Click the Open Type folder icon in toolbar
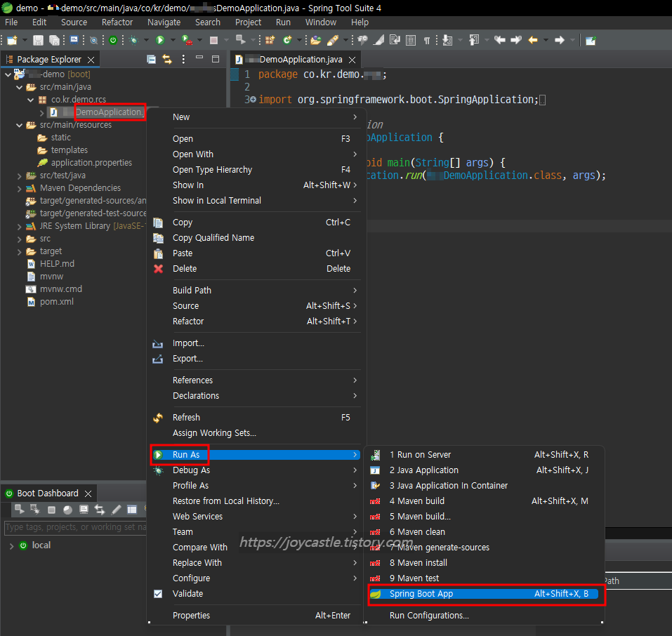 click(316, 40)
